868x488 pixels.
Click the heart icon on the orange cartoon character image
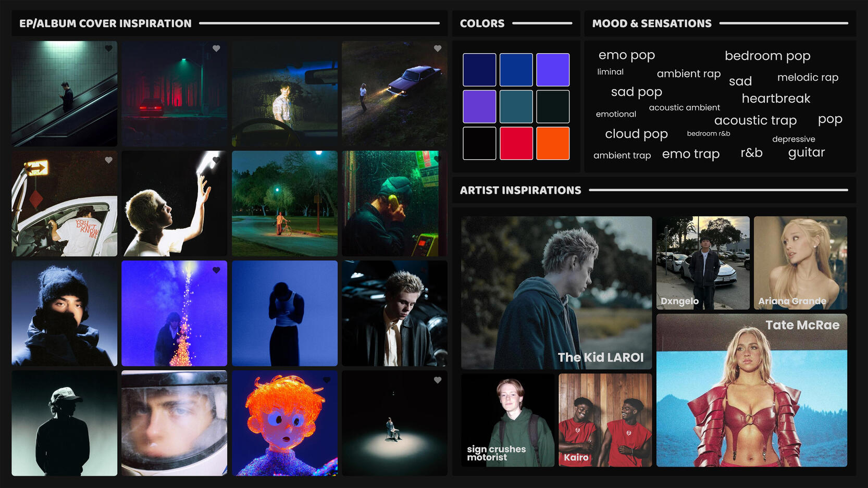328,381
